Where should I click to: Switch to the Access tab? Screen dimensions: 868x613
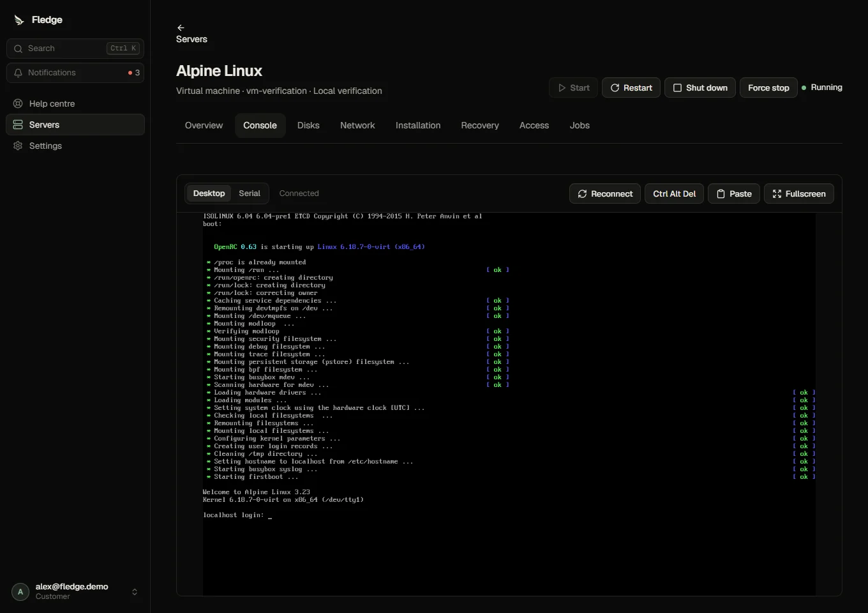[534, 125]
